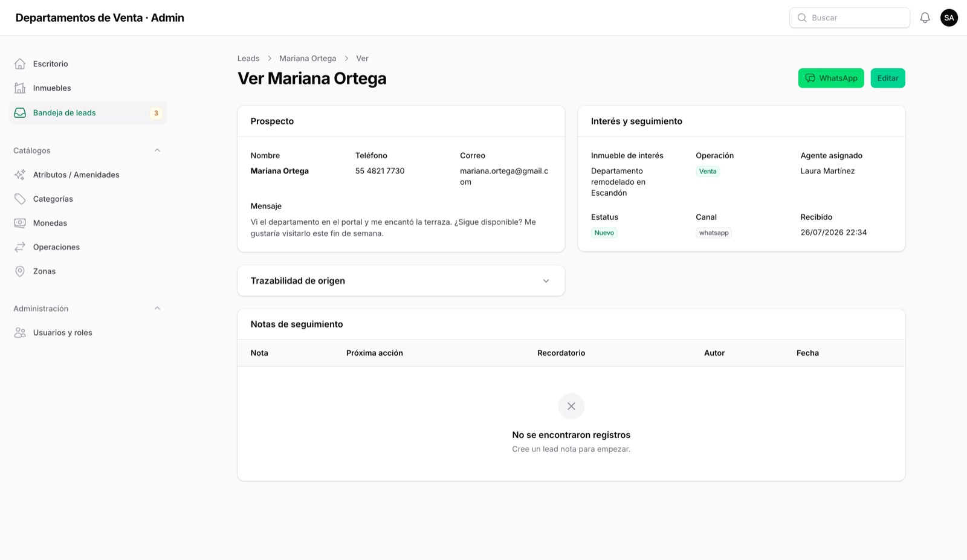This screenshot has width=967, height=560.
Task: Click the WhatsApp button
Action: (831, 79)
